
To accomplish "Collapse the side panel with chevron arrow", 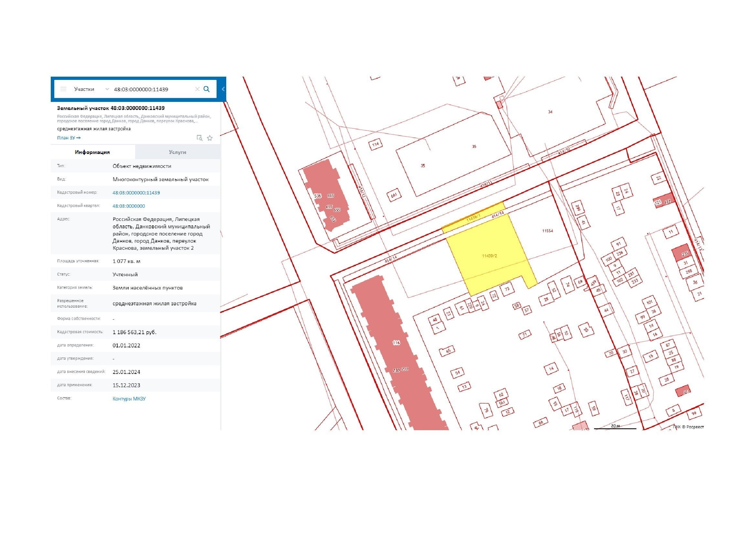I will 223,89.
